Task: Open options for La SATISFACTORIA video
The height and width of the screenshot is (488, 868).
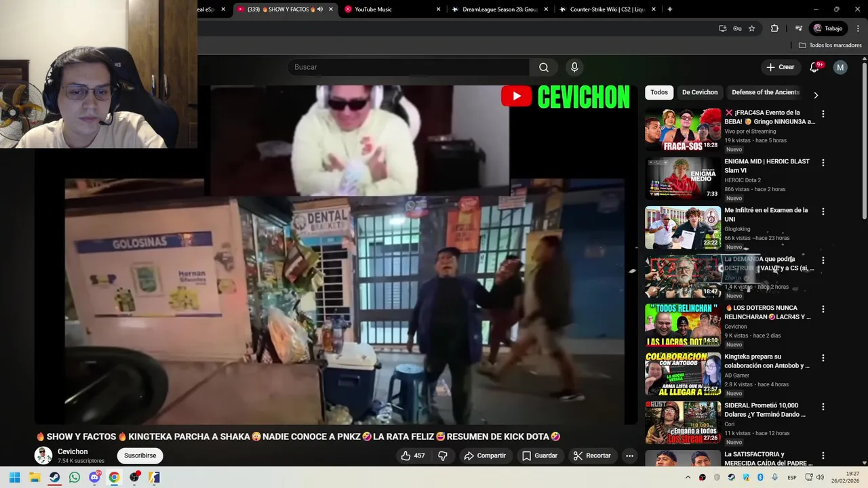Action: coord(823,455)
